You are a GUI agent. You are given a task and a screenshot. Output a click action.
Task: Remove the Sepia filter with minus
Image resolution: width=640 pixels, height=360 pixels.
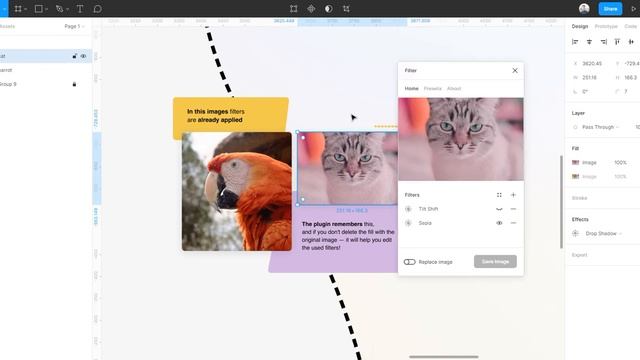[513, 223]
